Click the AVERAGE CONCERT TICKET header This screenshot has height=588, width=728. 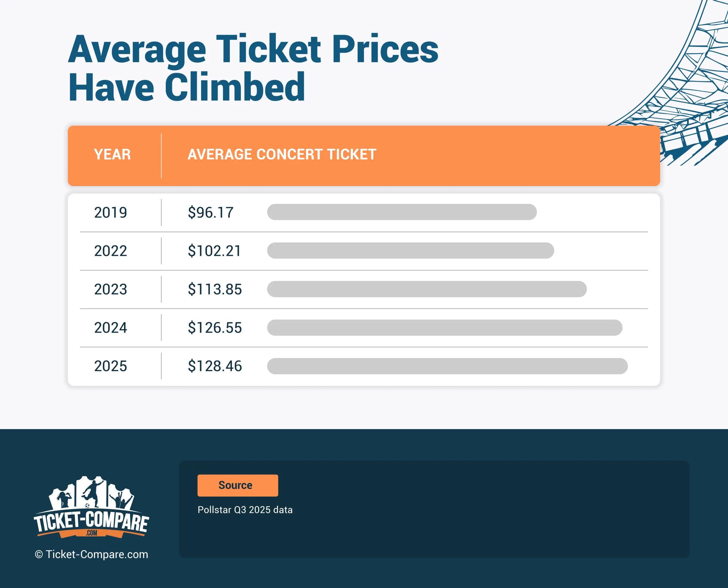(x=282, y=154)
